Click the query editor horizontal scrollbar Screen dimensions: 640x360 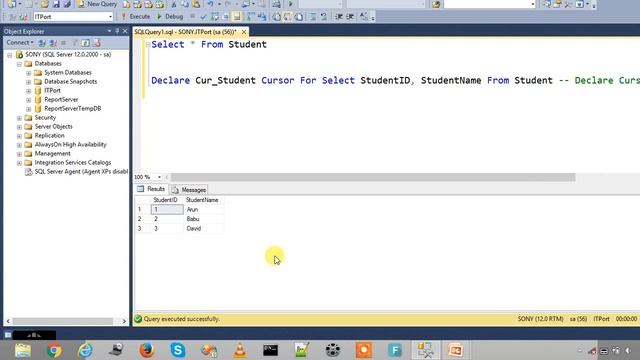[x=373, y=177]
